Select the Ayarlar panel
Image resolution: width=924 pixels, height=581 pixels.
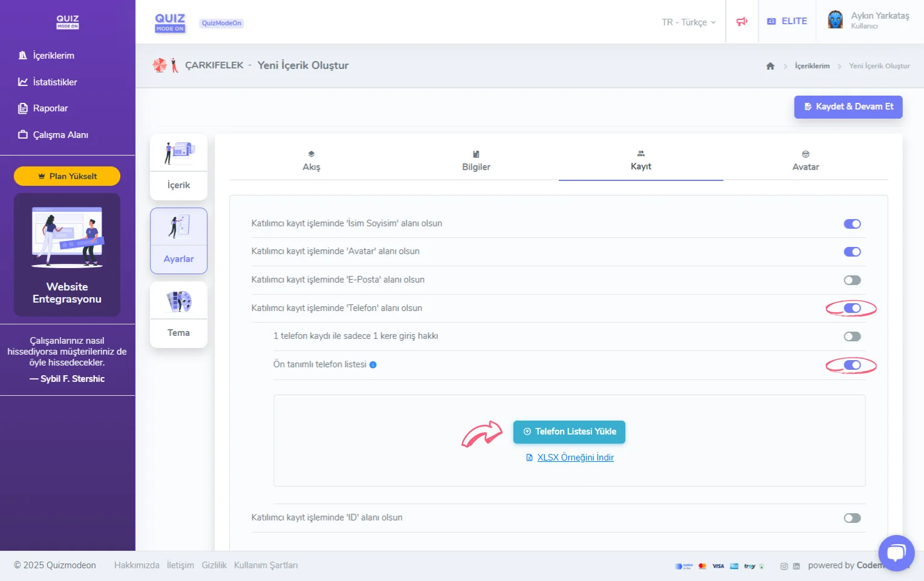(178, 240)
